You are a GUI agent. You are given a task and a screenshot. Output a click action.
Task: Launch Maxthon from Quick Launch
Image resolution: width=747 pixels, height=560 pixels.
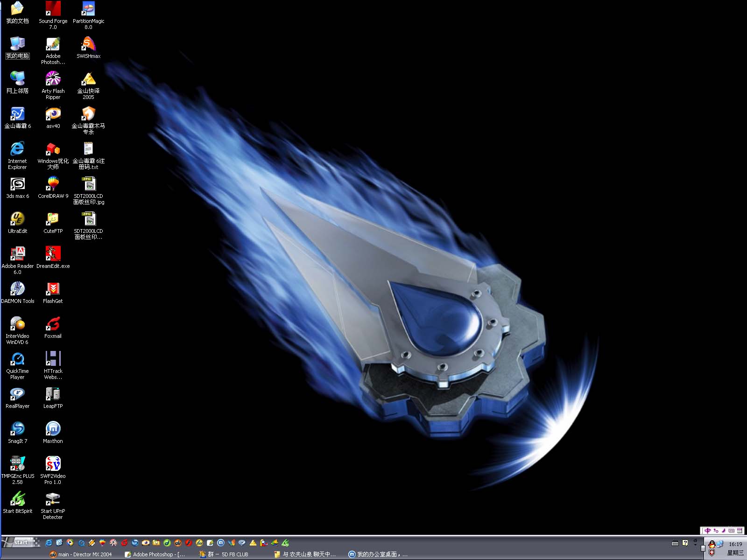[220, 543]
